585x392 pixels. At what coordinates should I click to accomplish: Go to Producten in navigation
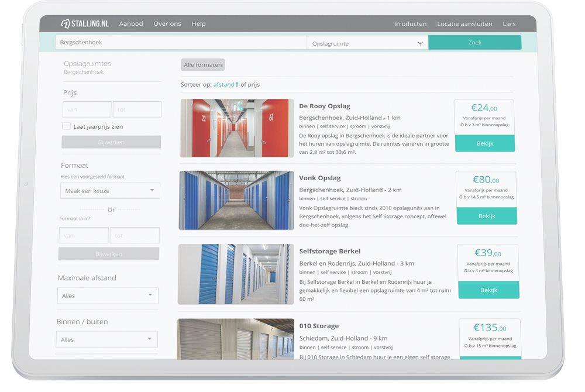411,24
